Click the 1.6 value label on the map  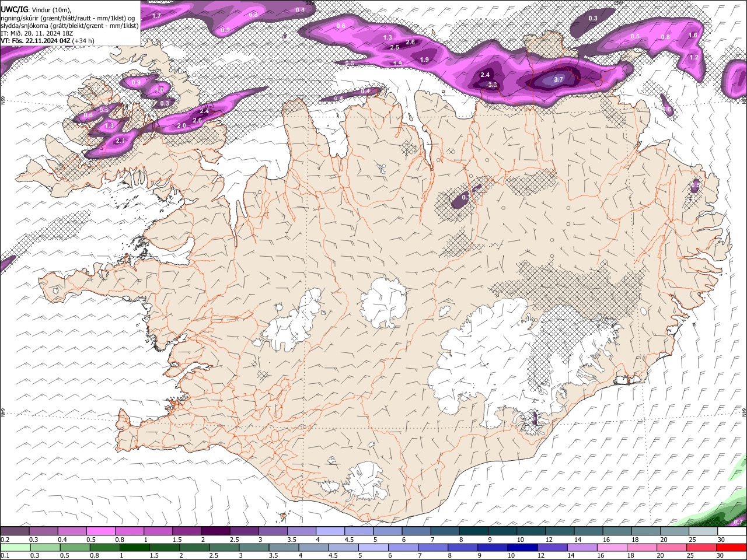pos(693,36)
